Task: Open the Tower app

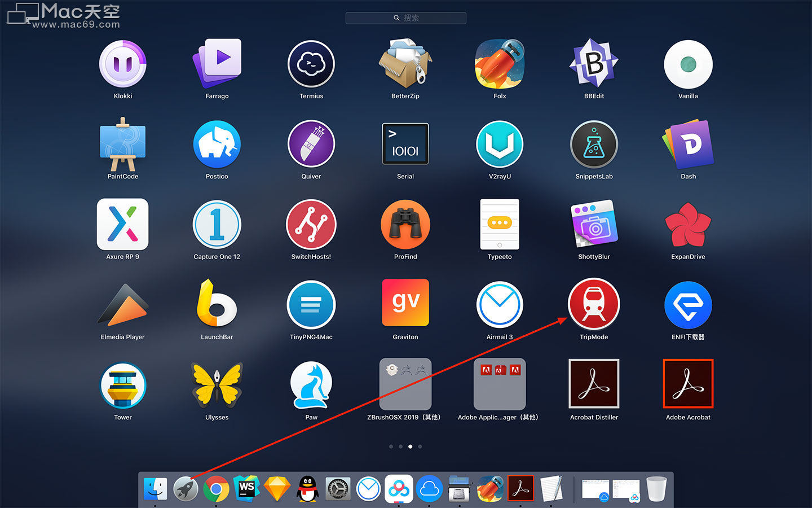Action: click(x=123, y=386)
